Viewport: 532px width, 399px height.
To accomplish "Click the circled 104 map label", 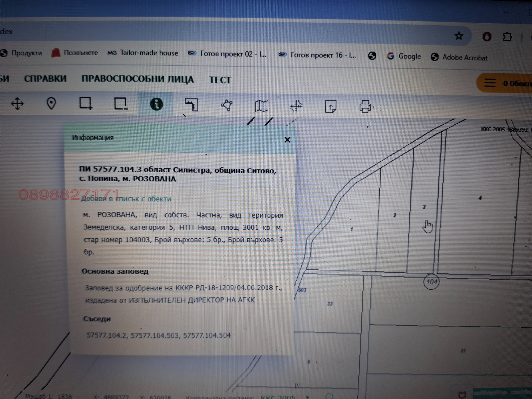I will coord(432,282).
